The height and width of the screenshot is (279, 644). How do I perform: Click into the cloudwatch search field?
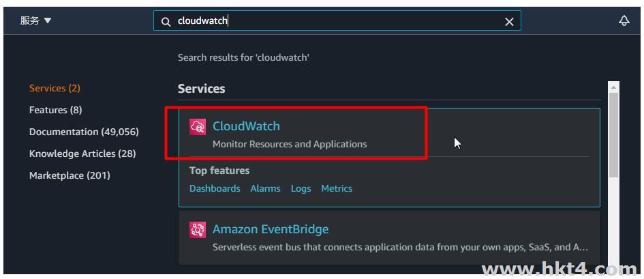tap(337, 20)
